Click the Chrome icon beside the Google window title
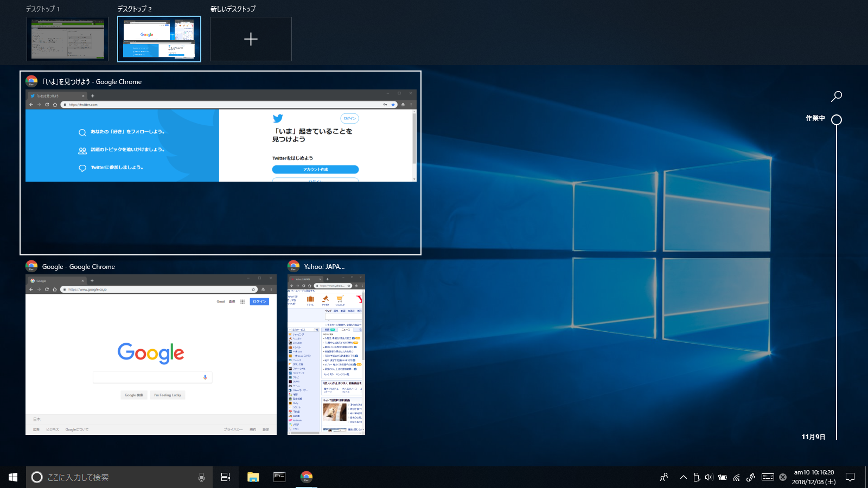This screenshot has height=488, width=868. pos(31,266)
